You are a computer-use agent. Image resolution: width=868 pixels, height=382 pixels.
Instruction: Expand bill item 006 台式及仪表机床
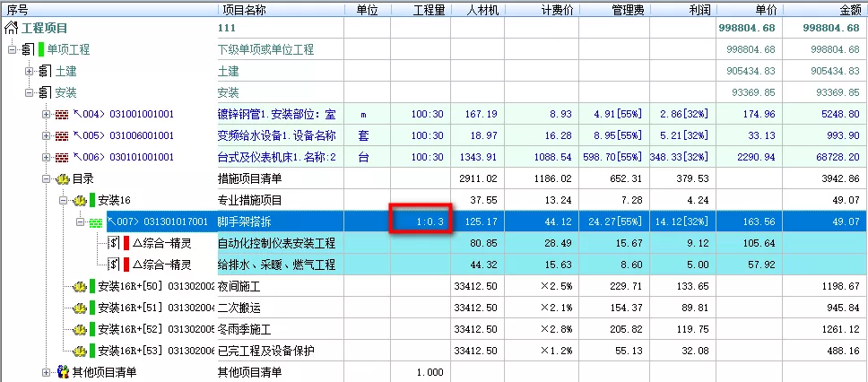47,158
